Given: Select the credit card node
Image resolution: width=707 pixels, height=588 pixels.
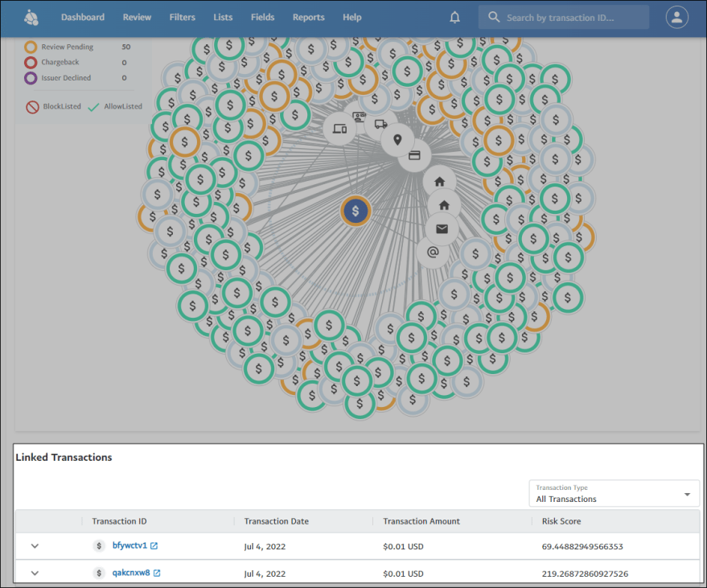Looking at the screenshot, I should point(415,155).
